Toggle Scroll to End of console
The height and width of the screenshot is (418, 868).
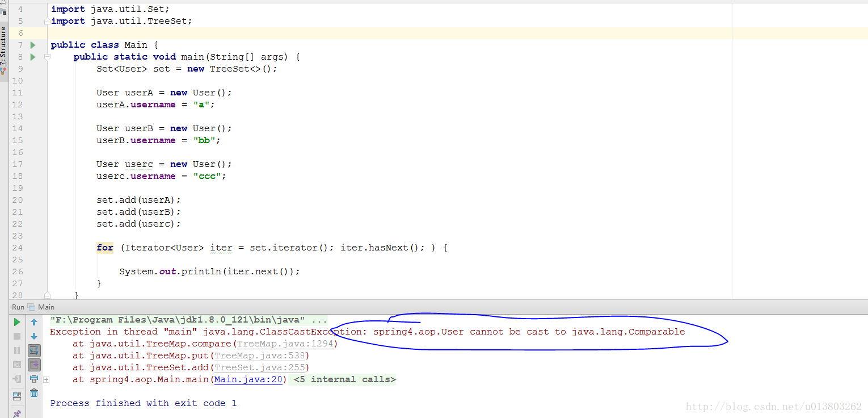pos(34,365)
